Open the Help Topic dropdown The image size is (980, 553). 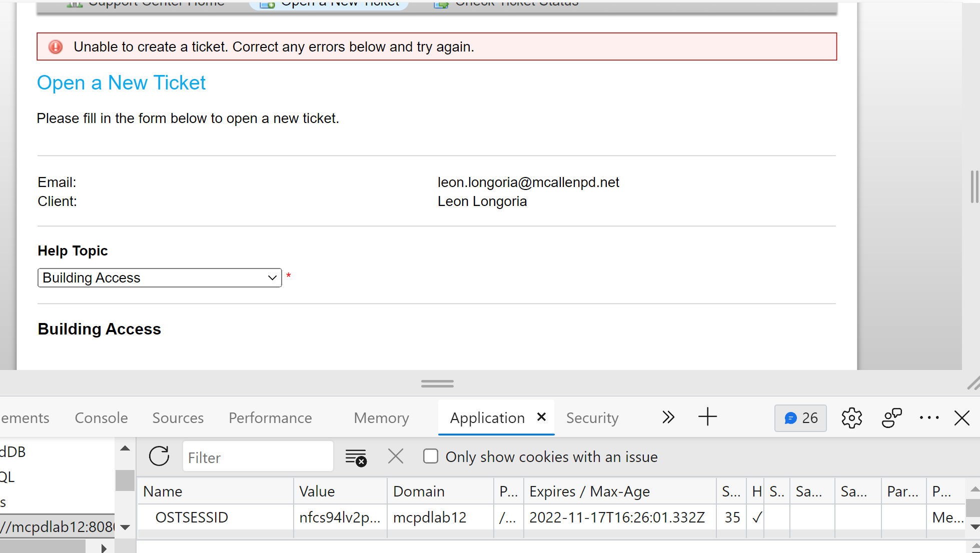click(160, 278)
